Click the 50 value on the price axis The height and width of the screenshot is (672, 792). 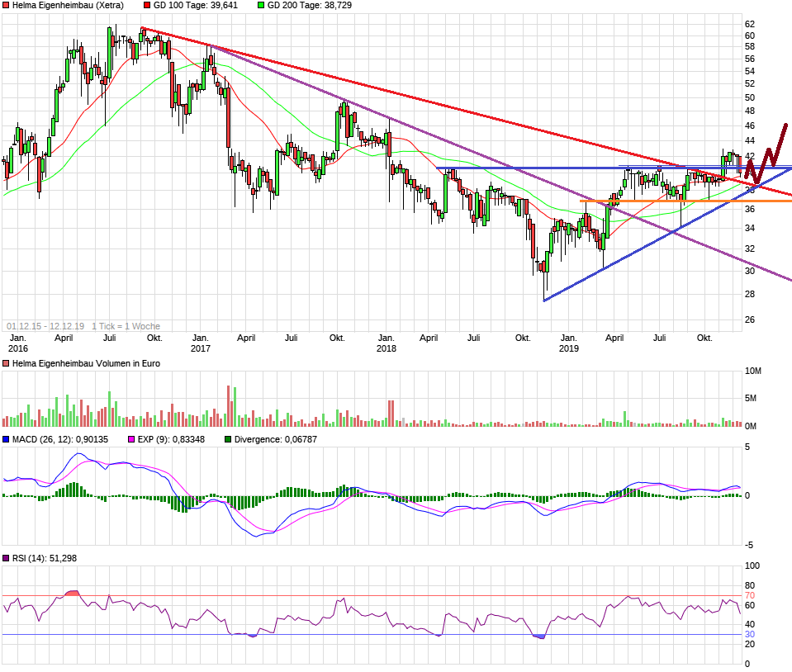[x=750, y=97]
